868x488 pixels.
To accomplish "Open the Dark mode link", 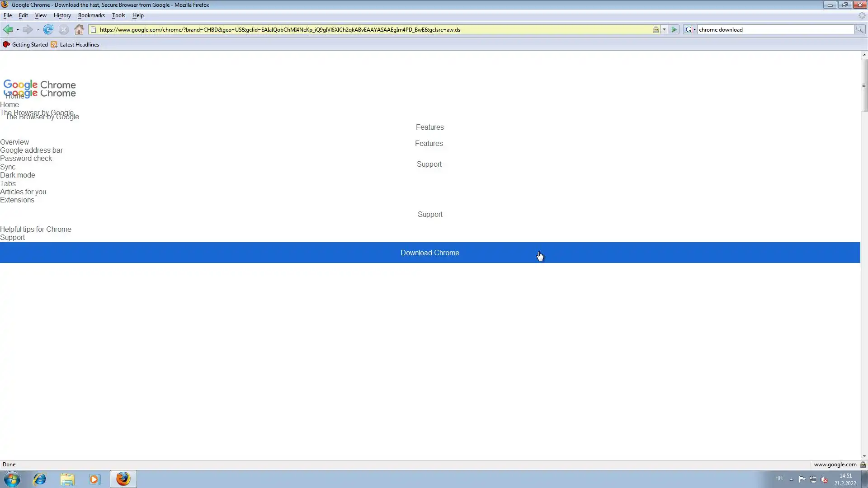I will [18, 175].
